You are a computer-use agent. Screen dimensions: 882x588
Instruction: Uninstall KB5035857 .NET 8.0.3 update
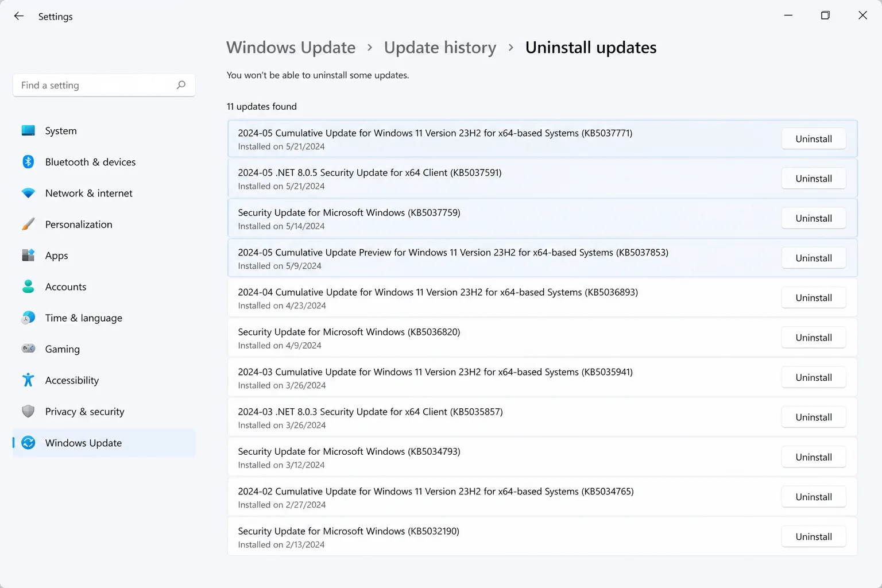coord(813,417)
